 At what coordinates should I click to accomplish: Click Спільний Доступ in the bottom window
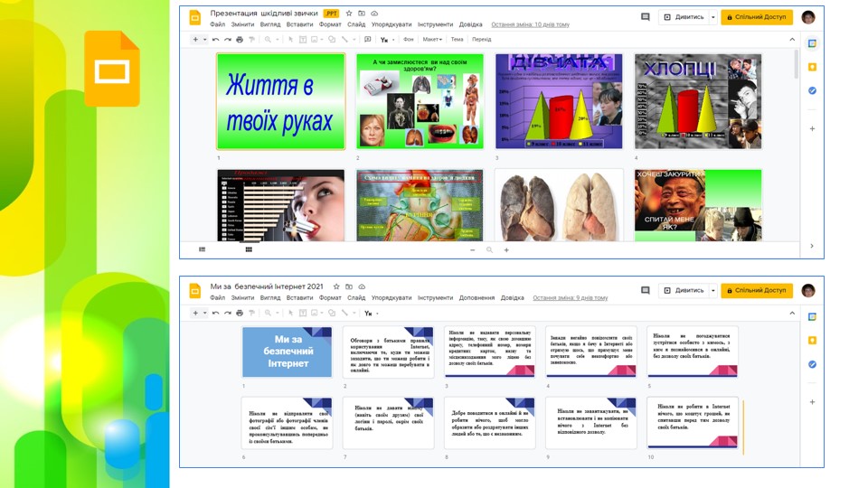coord(757,290)
